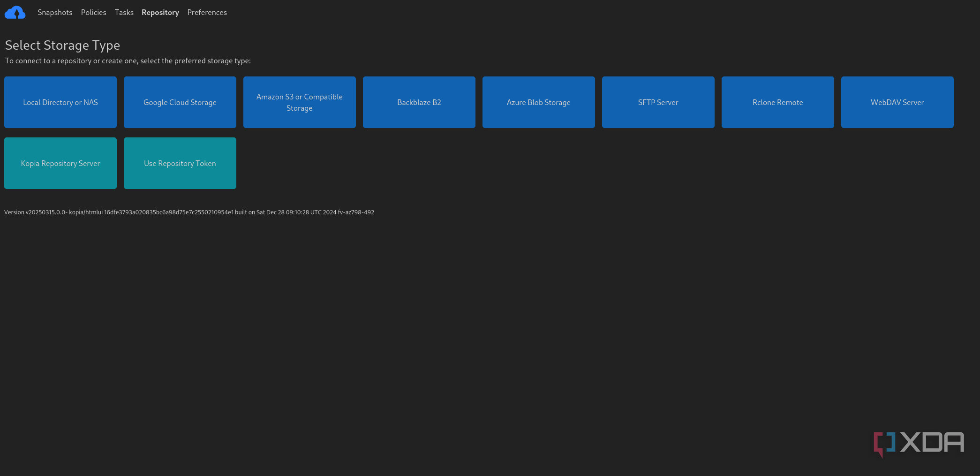This screenshot has height=476, width=980.
Task: Choose Use Repository Token option
Action: coord(180,163)
